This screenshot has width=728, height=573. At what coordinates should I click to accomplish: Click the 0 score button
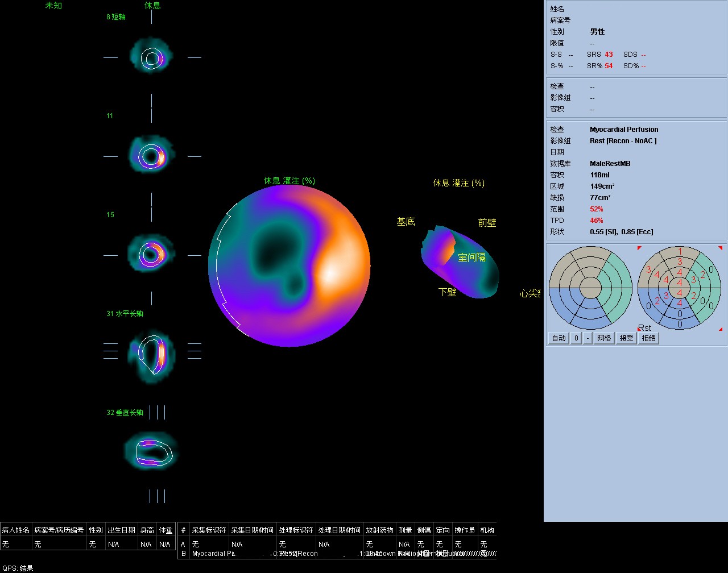pyautogui.click(x=576, y=338)
